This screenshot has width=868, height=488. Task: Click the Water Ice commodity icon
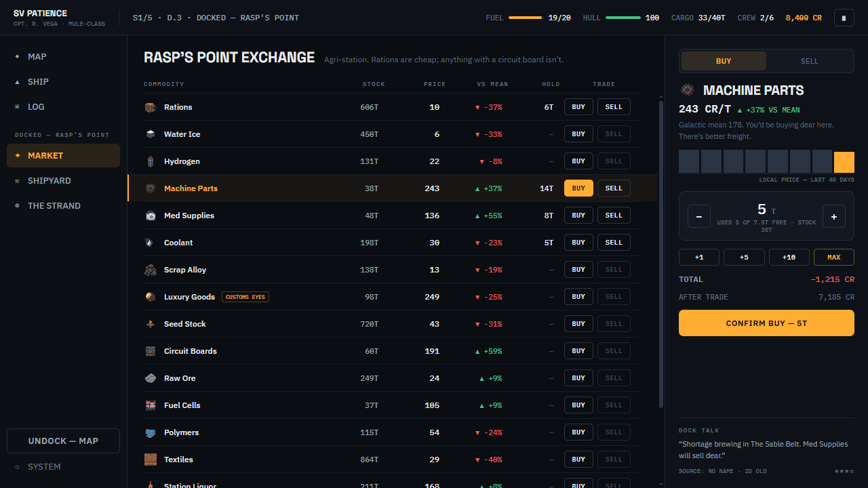pos(151,134)
